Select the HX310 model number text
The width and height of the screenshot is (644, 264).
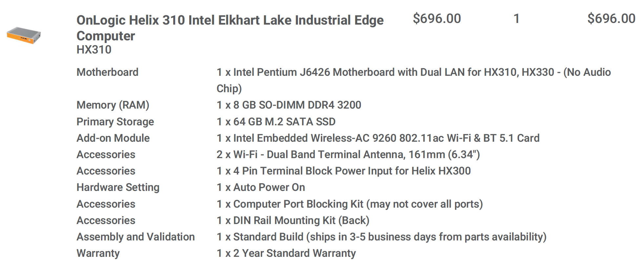pyautogui.click(x=94, y=50)
